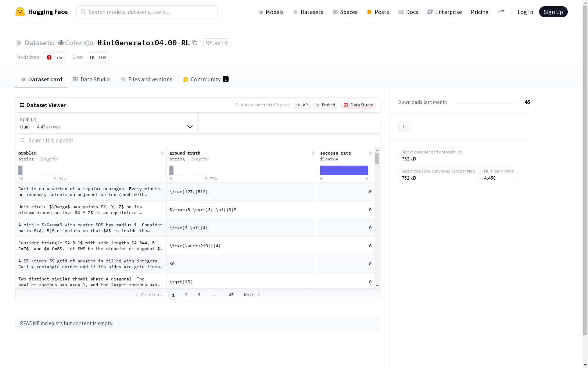Click the Hugging Face logo
This screenshot has height=368, width=588.
(x=42, y=12)
